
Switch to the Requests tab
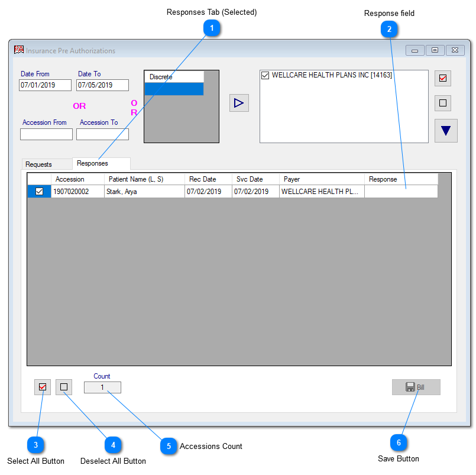pyautogui.click(x=39, y=164)
